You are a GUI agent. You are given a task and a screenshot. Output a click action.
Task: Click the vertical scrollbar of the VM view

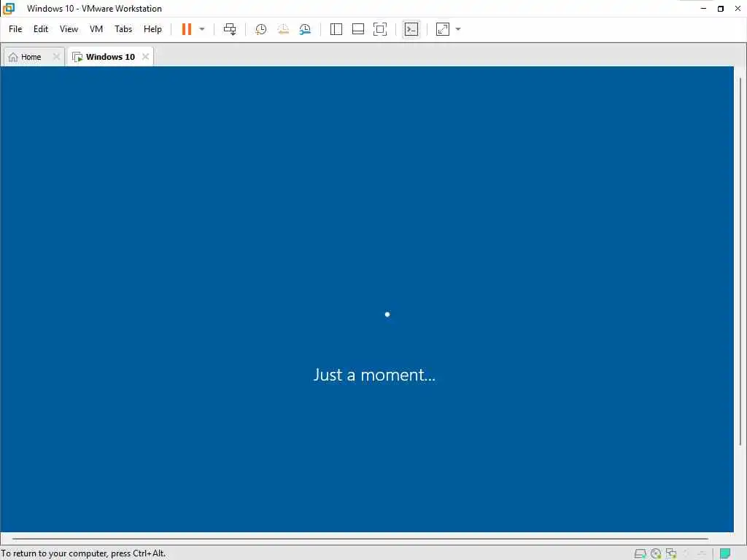point(740,262)
